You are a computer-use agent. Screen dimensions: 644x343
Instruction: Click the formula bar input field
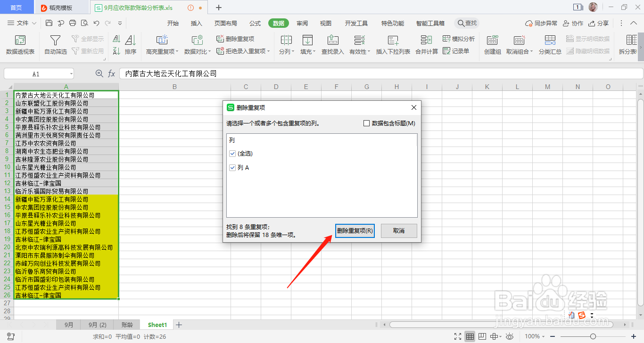381,73
